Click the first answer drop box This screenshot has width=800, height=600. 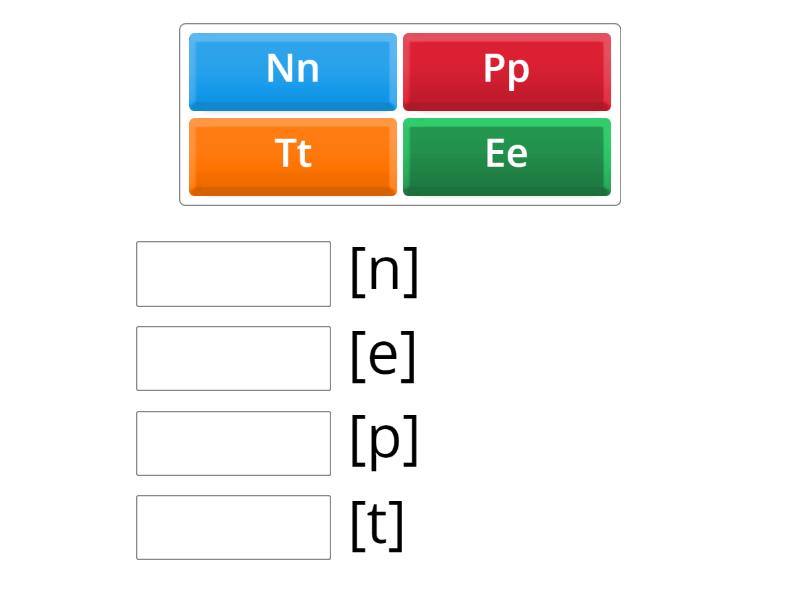coord(233,274)
